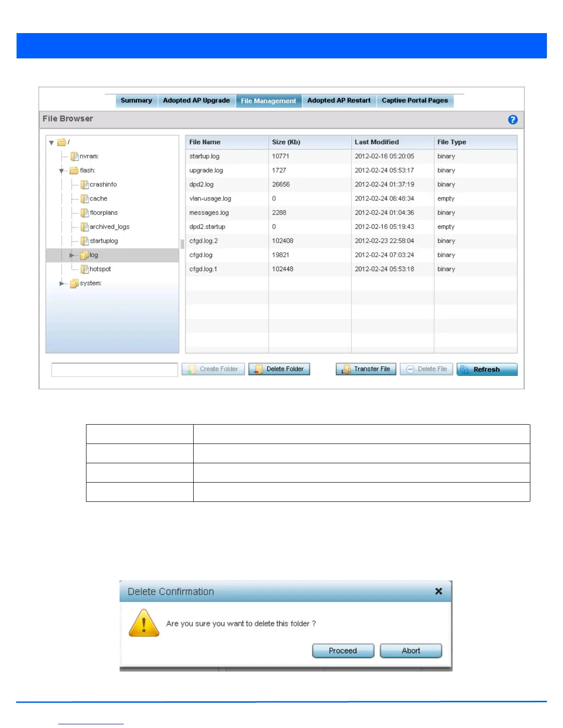Sort by File Type column header
The image size is (563, 728).
tap(476, 142)
